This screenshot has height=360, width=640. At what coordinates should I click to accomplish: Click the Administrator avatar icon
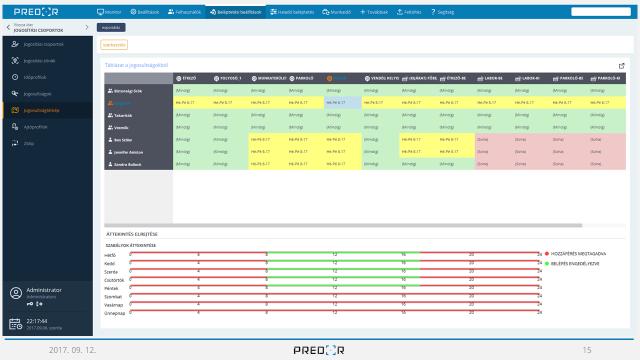[16, 293]
